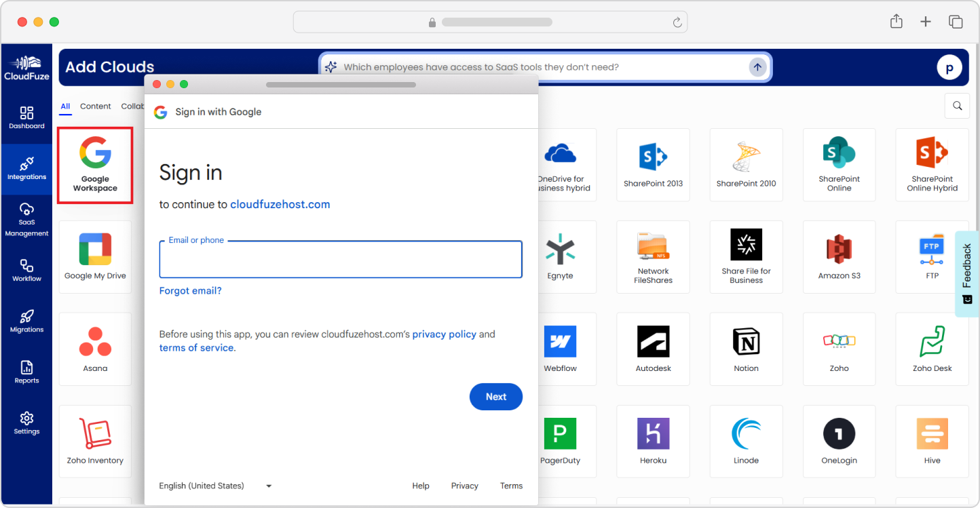The height and width of the screenshot is (508, 980).
Task: Choose the Zoho Inventory tile
Action: click(95, 442)
